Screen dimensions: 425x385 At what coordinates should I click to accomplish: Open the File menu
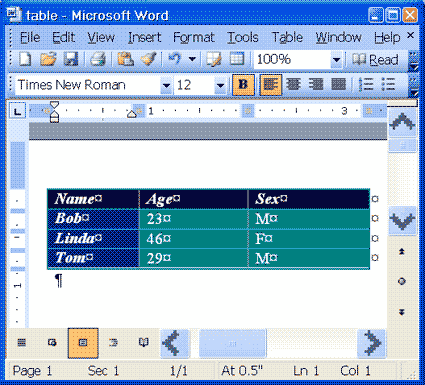click(x=30, y=37)
